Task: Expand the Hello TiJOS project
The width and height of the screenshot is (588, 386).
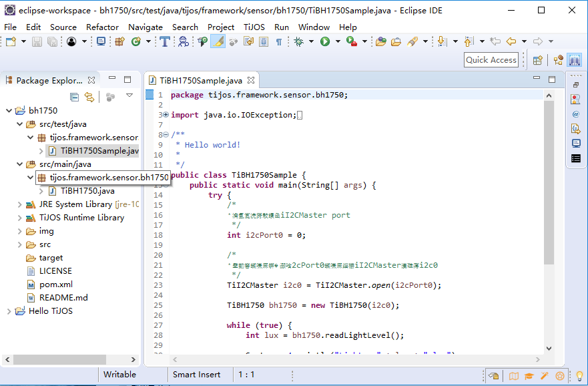Action: click(9, 311)
